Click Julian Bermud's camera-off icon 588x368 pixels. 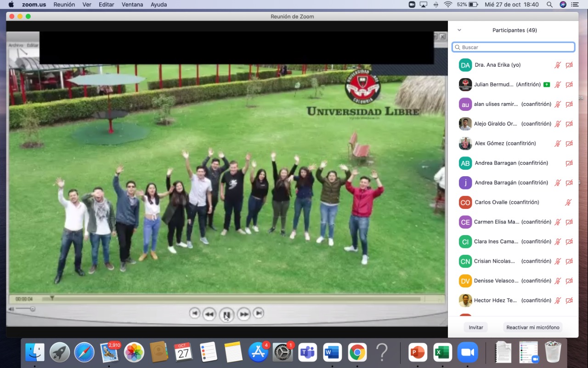[x=569, y=85]
